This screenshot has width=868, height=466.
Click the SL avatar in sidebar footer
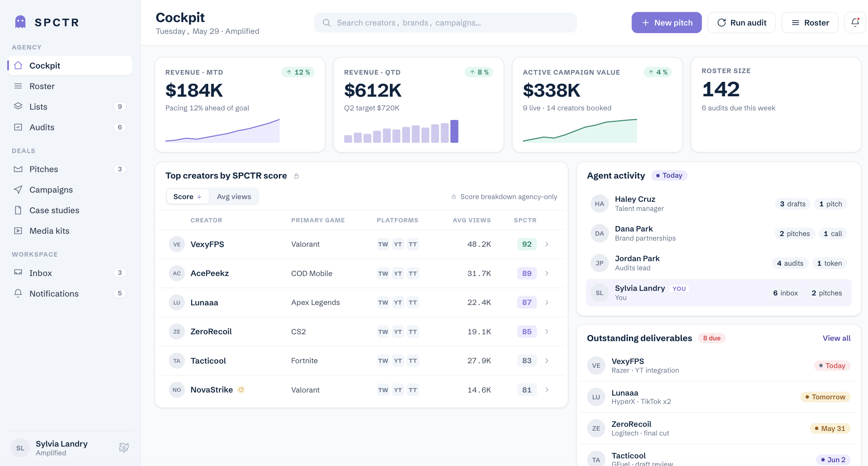tap(20, 448)
